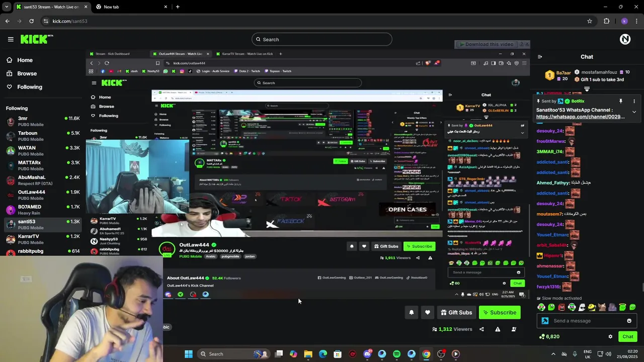Open KarrarTV channel in Following list
This screenshot has height=362, width=644.
[42, 239]
